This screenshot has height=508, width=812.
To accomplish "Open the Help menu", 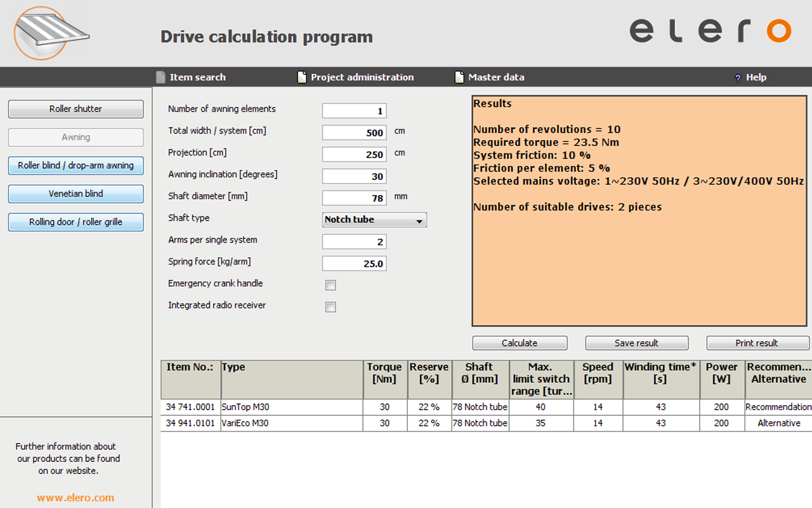I will point(756,77).
